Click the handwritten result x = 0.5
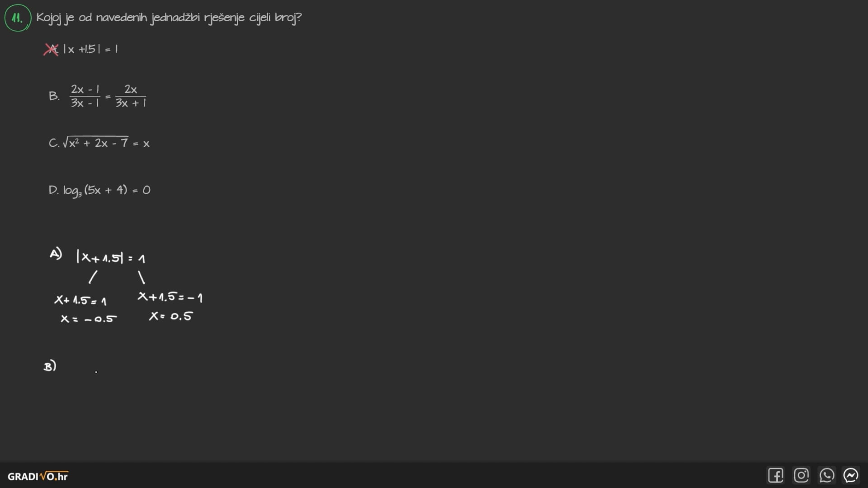 [x=170, y=316]
